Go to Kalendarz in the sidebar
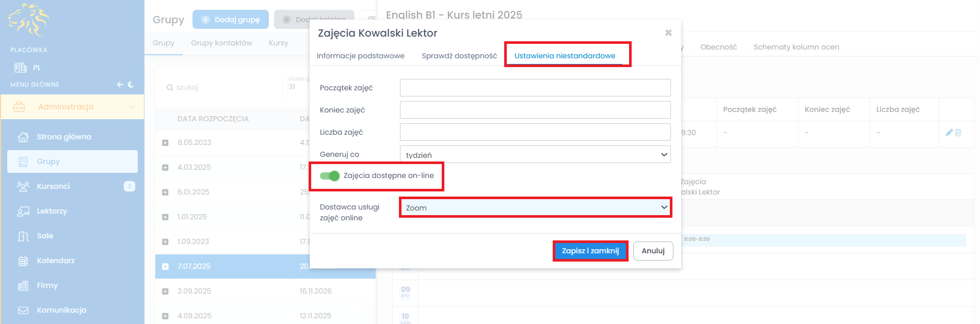 click(56, 261)
